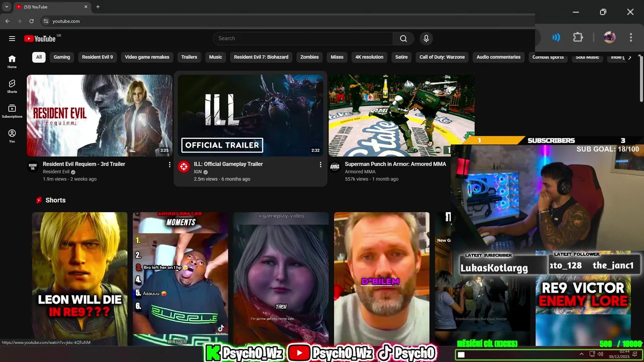The height and width of the screenshot is (362, 644).
Task: Open the browser profile avatar
Action: click(609, 38)
